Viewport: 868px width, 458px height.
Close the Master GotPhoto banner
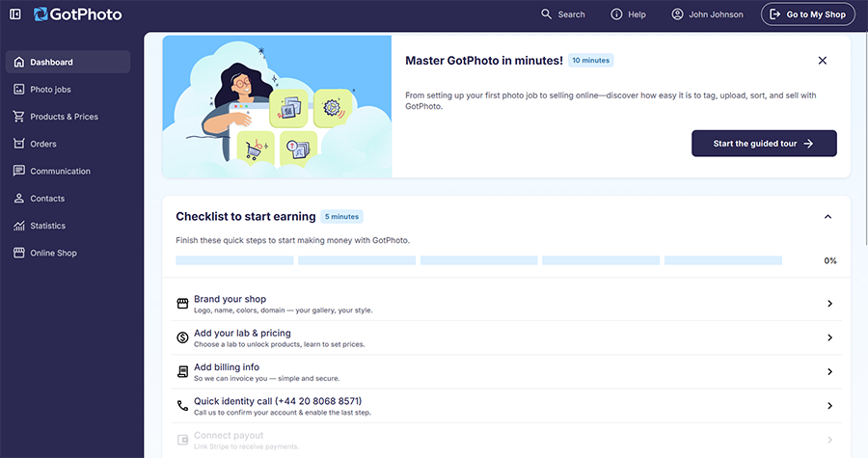[822, 61]
